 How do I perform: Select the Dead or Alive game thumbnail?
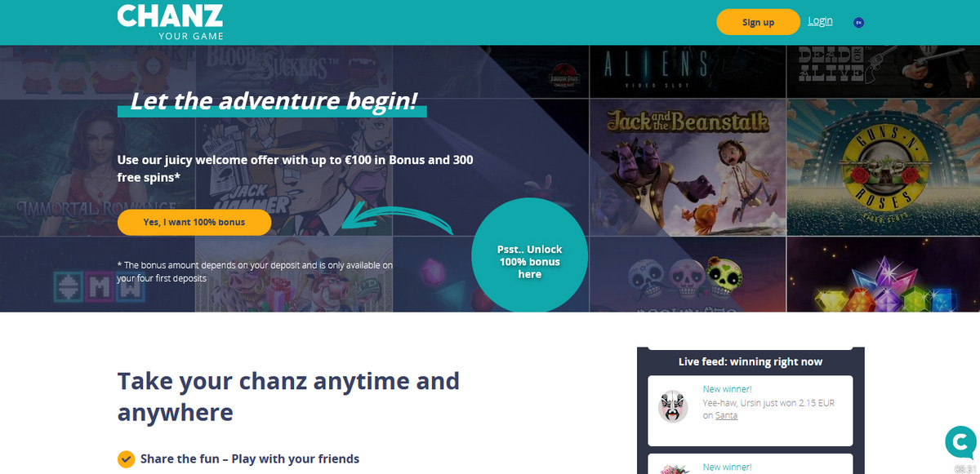(x=884, y=72)
